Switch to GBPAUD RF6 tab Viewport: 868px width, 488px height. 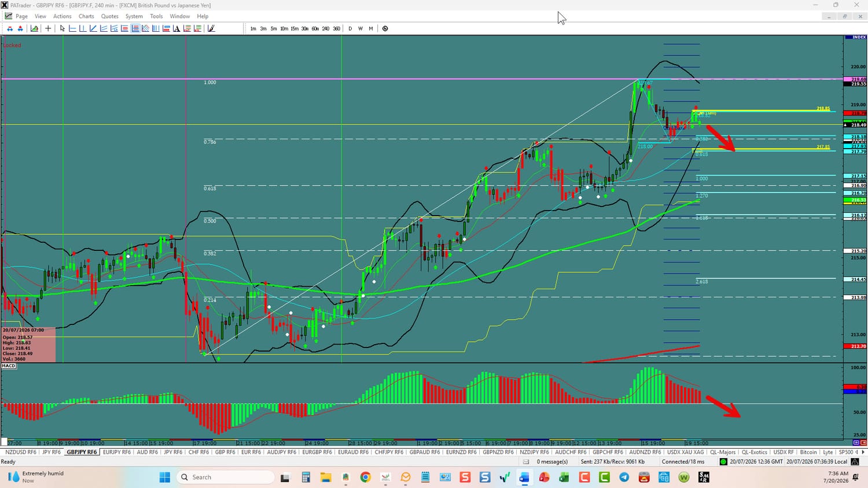pos(425,452)
